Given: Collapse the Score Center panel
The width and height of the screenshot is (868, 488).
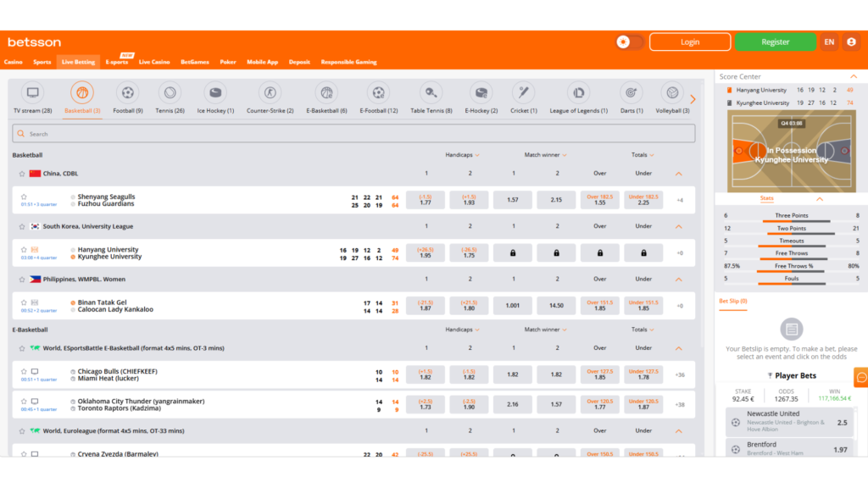Looking at the screenshot, I should [854, 76].
